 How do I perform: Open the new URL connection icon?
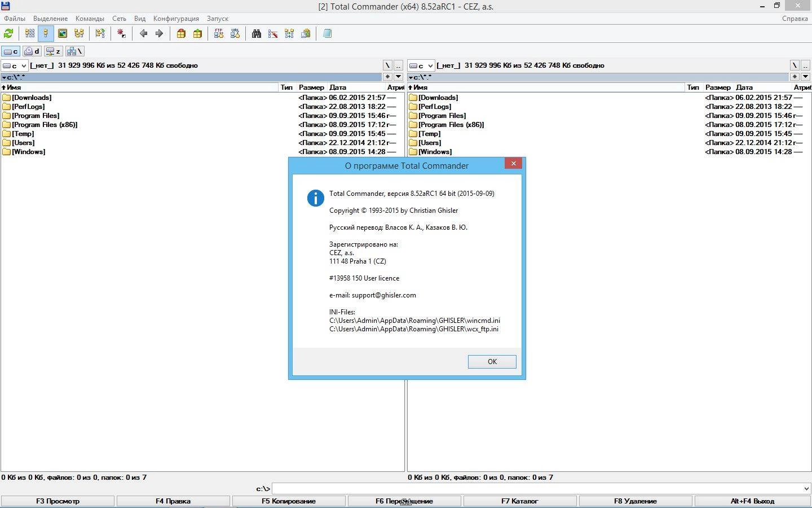[235, 34]
